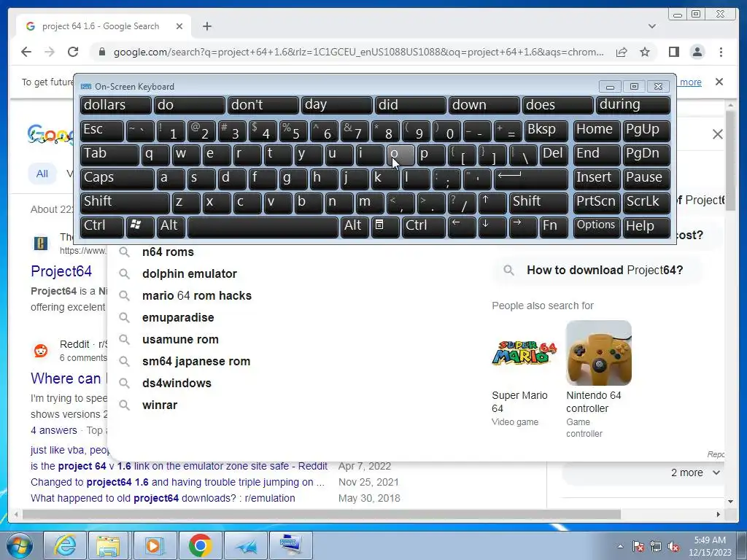Tap the Home key

pos(597,131)
